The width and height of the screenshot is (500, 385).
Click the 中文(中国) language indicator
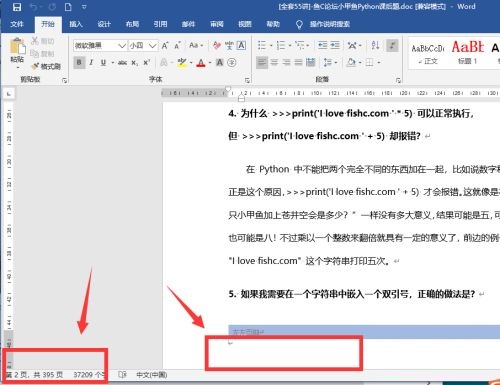pos(152,375)
